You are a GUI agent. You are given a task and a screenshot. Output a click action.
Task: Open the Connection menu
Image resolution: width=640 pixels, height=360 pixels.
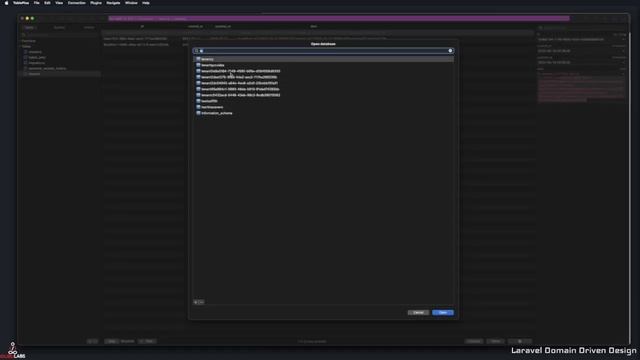77,3
